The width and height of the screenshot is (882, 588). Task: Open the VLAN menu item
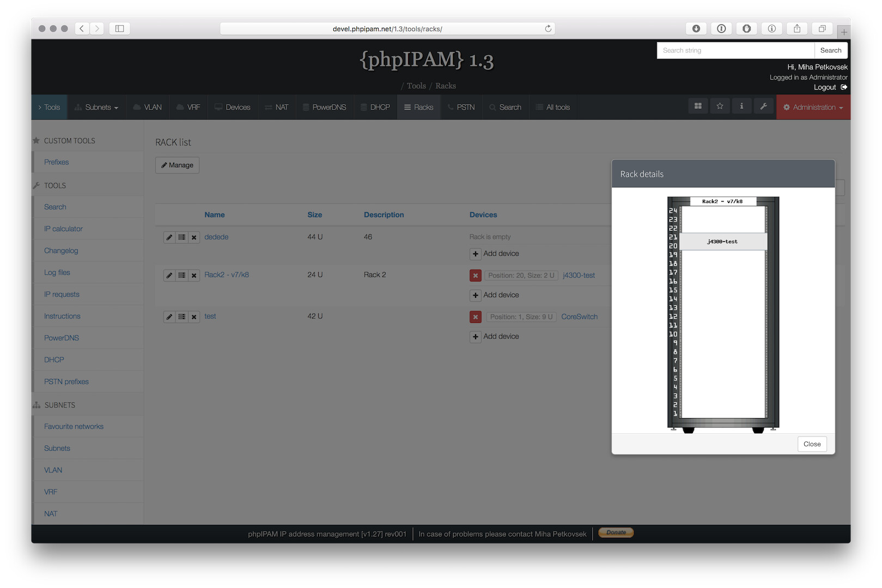[148, 107]
